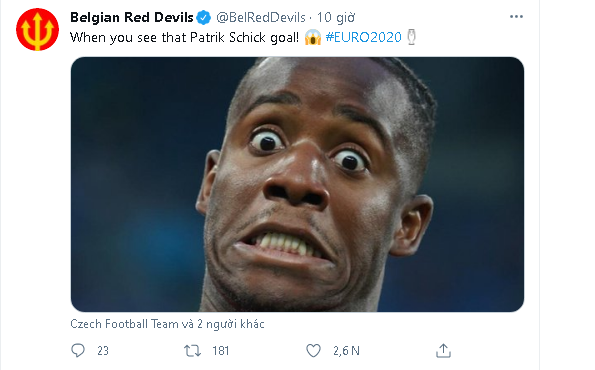This screenshot has width=595, height=370.
Task: Open Belgian Red Devils display name
Action: click(x=132, y=17)
